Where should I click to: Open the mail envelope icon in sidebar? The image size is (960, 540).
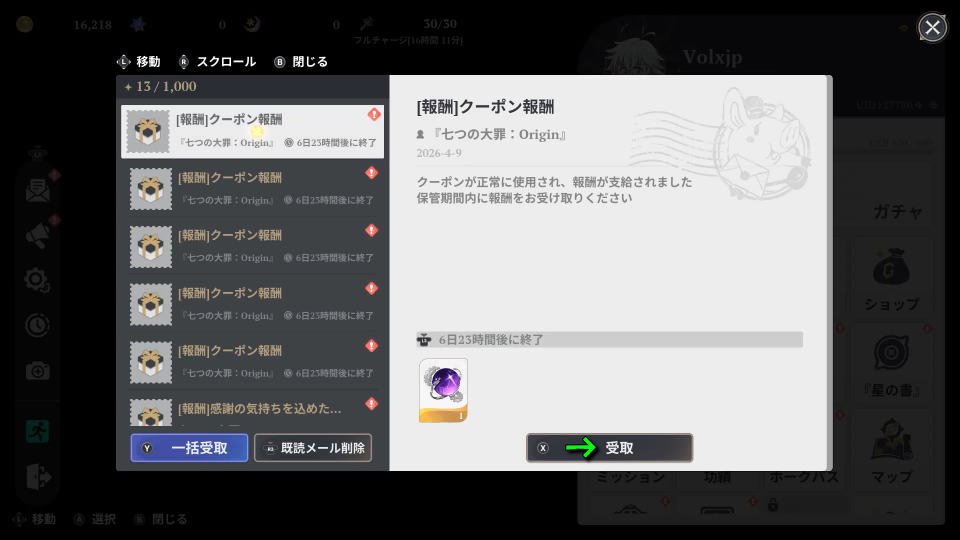click(38, 190)
